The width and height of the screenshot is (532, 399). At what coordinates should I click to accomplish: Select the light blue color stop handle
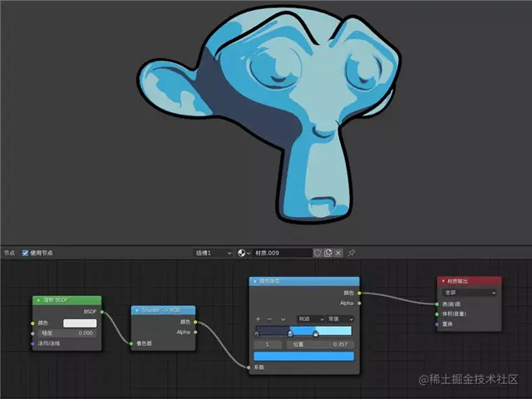[x=316, y=334]
